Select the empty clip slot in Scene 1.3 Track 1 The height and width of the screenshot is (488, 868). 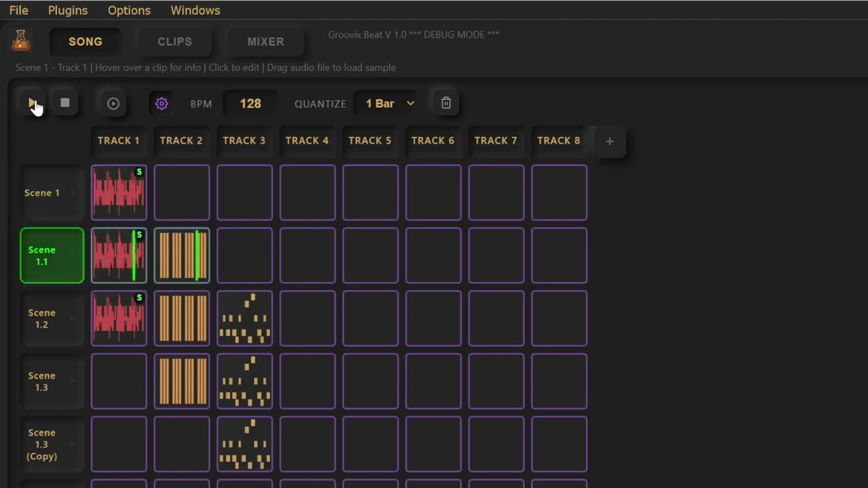[119, 382]
